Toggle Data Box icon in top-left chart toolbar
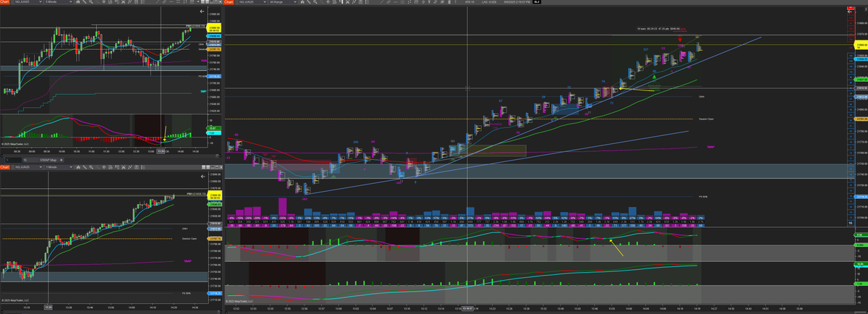The image size is (868, 314). tap(110, 3)
